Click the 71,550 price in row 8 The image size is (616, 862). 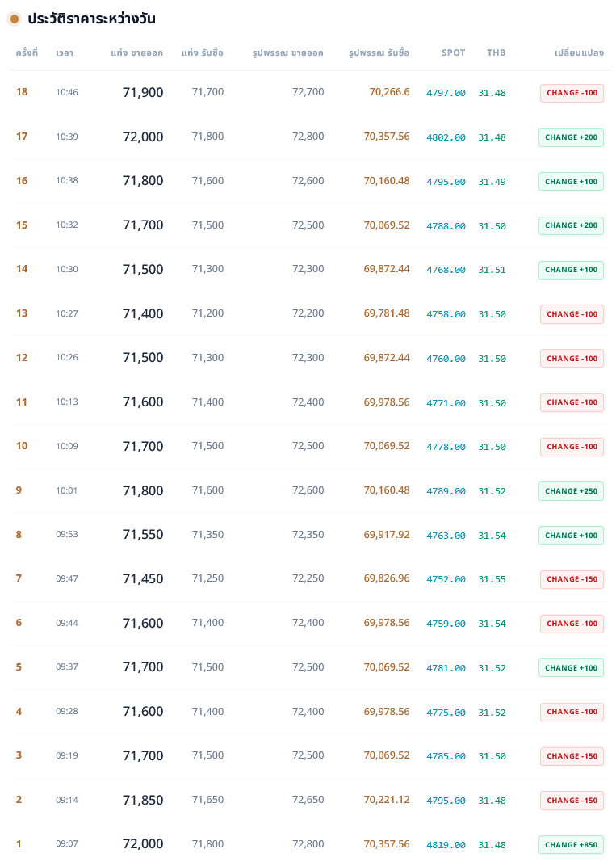click(143, 535)
